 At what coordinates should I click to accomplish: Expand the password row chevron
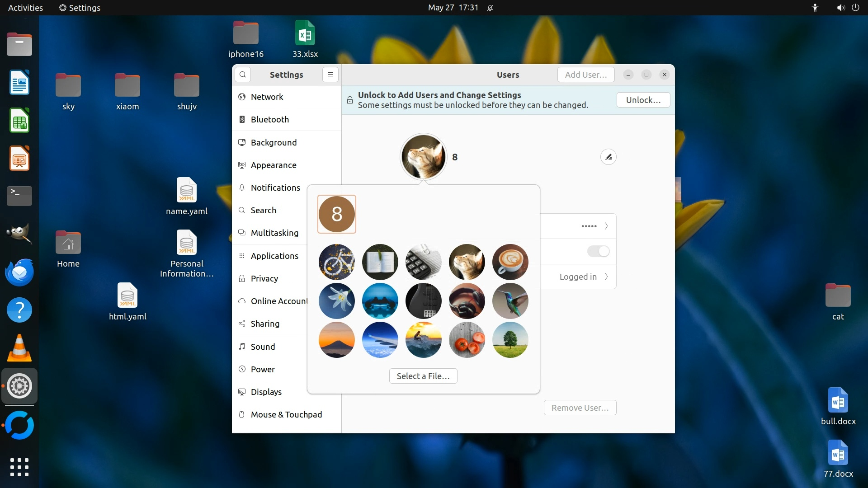(606, 226)
